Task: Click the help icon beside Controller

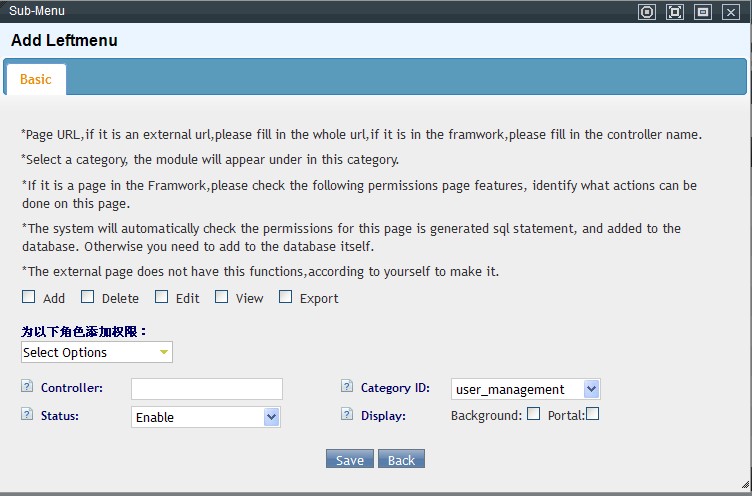Action: pyautogui.click(x=26, y=387)
